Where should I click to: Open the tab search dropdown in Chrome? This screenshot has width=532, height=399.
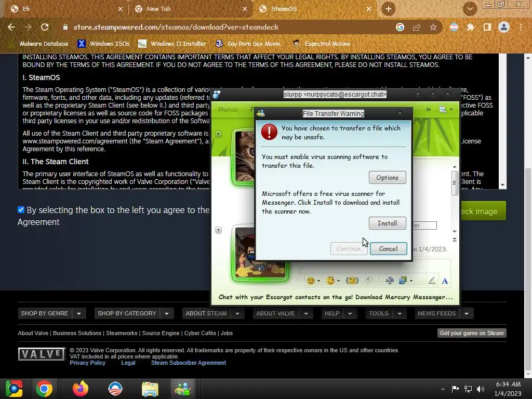470,9
